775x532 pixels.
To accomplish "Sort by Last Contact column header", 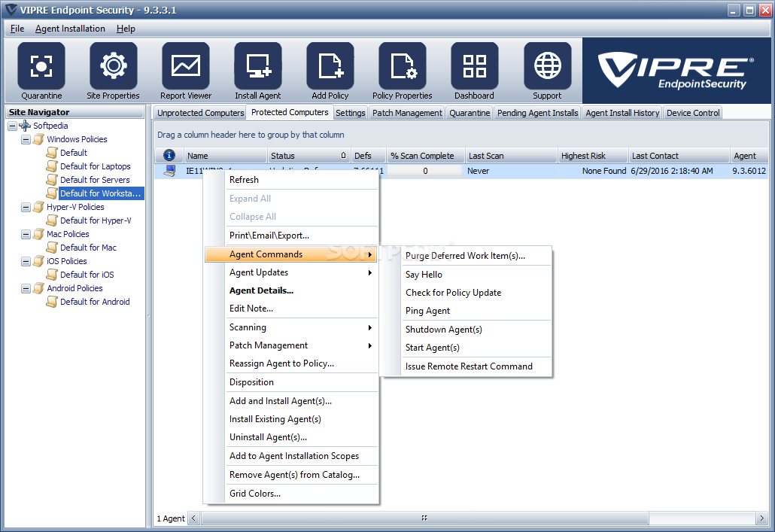I will point(679,156).
